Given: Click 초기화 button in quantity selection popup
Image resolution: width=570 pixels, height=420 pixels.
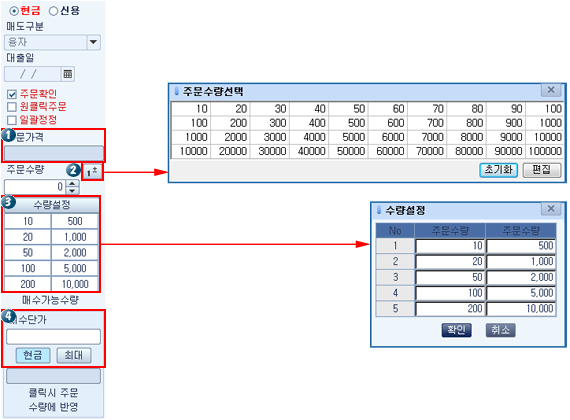Looking at the screenshot, I should [x=498, y=170].
